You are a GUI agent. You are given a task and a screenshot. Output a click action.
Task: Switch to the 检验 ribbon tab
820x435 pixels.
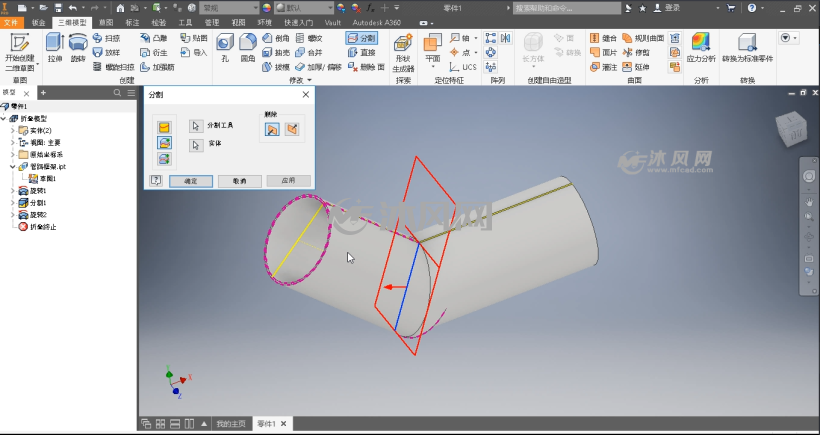click(159, 22)
